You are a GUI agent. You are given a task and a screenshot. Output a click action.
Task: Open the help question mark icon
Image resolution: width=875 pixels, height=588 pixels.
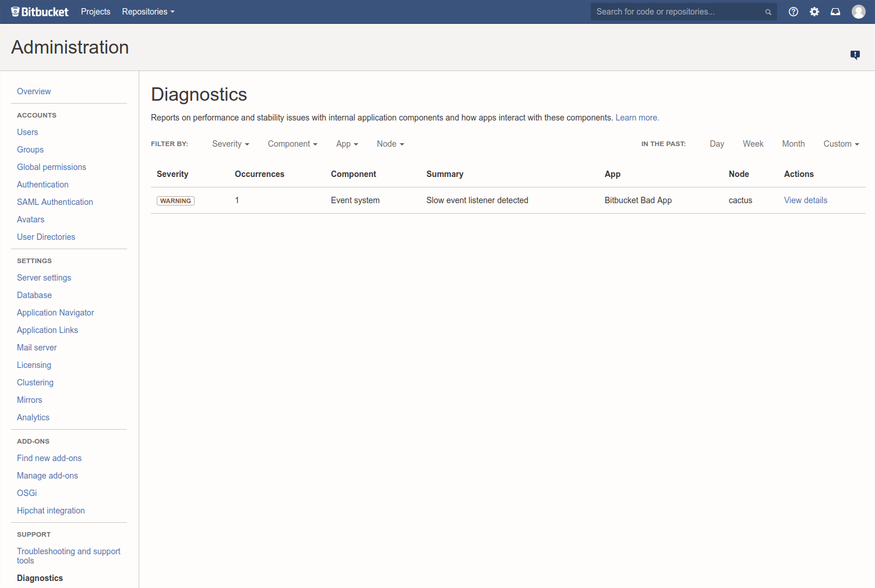[x=793, y=12]
